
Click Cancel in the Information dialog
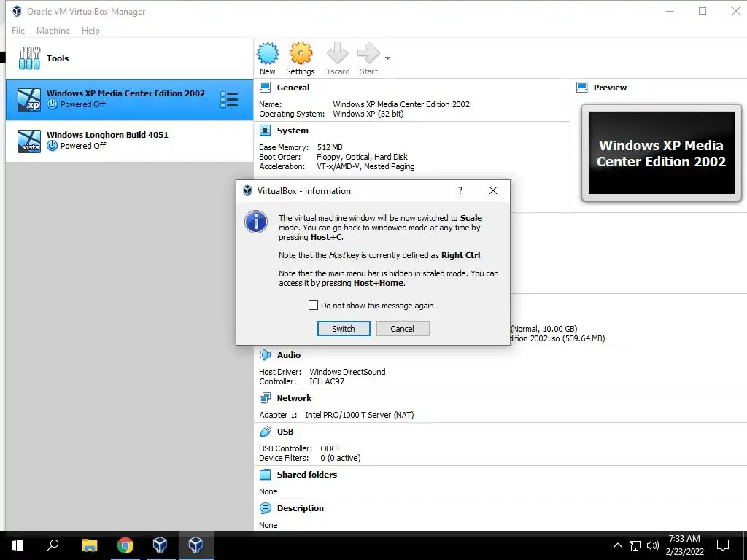coord(403,329)
